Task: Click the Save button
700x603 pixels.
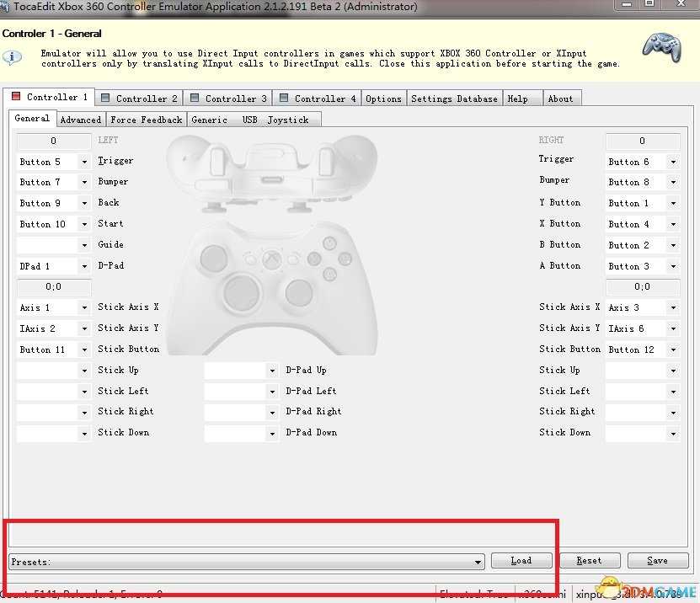Action: click(x=657, y=560)
